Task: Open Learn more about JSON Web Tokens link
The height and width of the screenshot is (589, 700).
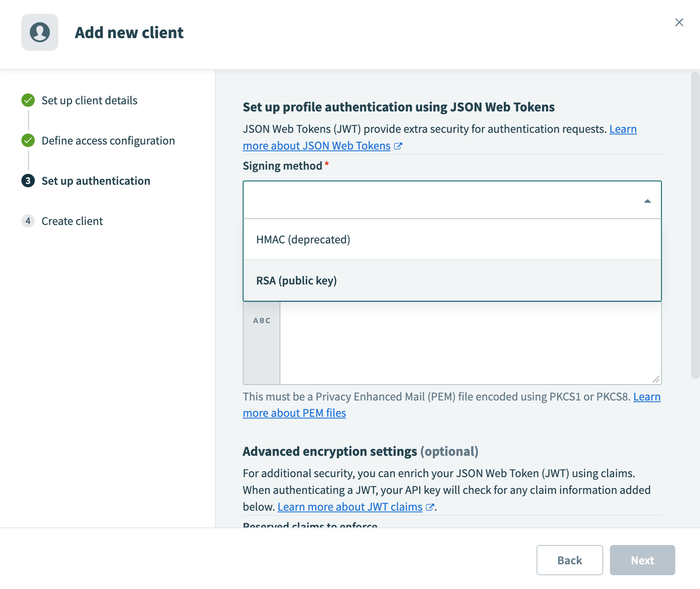Action: [x=316, y=145]
